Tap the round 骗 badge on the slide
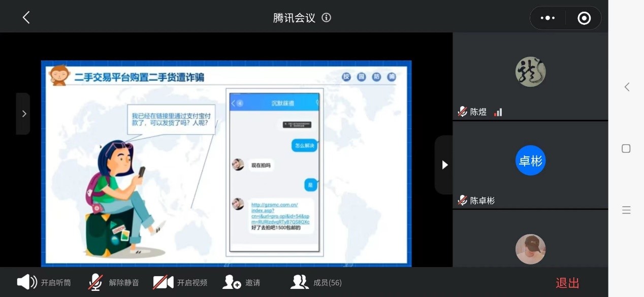This screenshot has width=644, height=297. [x=391, y=77]
